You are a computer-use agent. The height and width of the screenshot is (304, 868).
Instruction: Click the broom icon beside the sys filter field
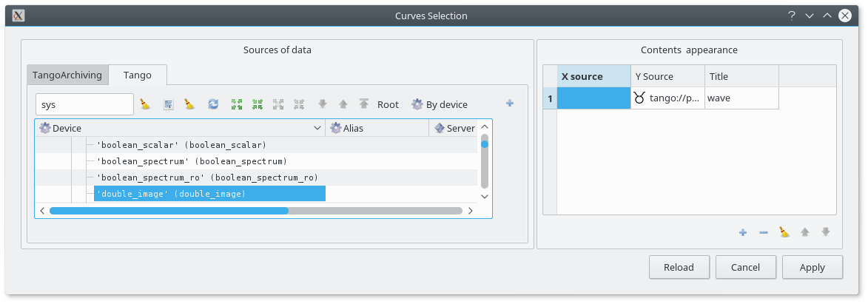[146, 104]
